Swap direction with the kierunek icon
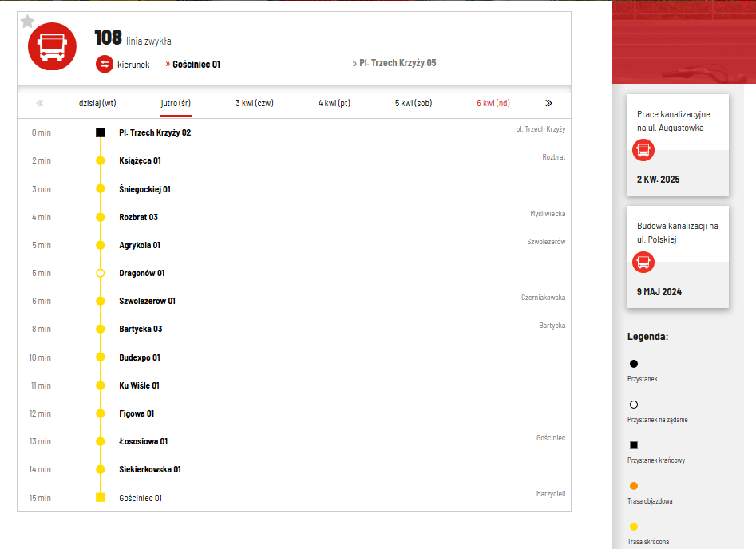Viewport: 756px width, 549px height. tap(105, 65)
